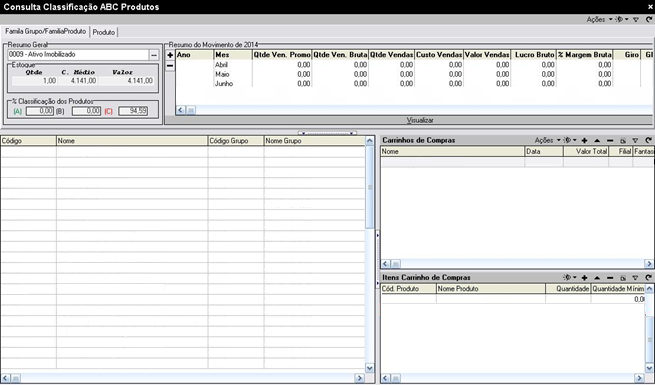Open the Ações dropdown in Carrinhos de Compras
Viewport: 655px width, 385px height.
[548, 140]
